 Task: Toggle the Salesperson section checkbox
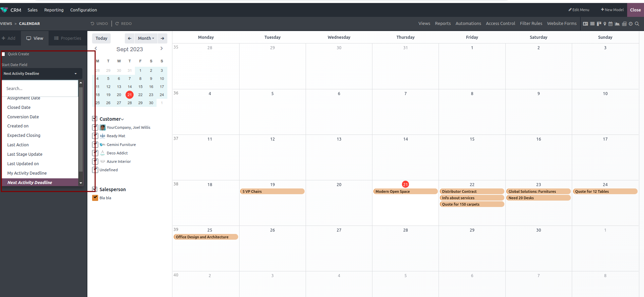pyautogui.click(x=95, y=189)
